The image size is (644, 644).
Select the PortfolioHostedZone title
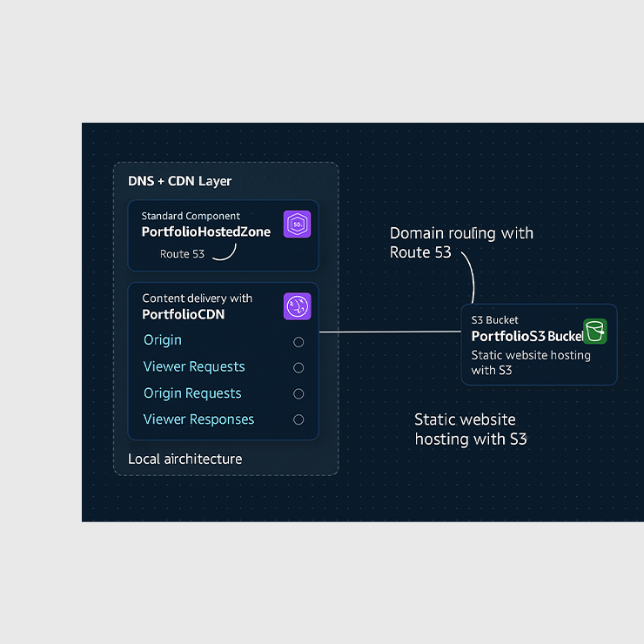[206, 232]
